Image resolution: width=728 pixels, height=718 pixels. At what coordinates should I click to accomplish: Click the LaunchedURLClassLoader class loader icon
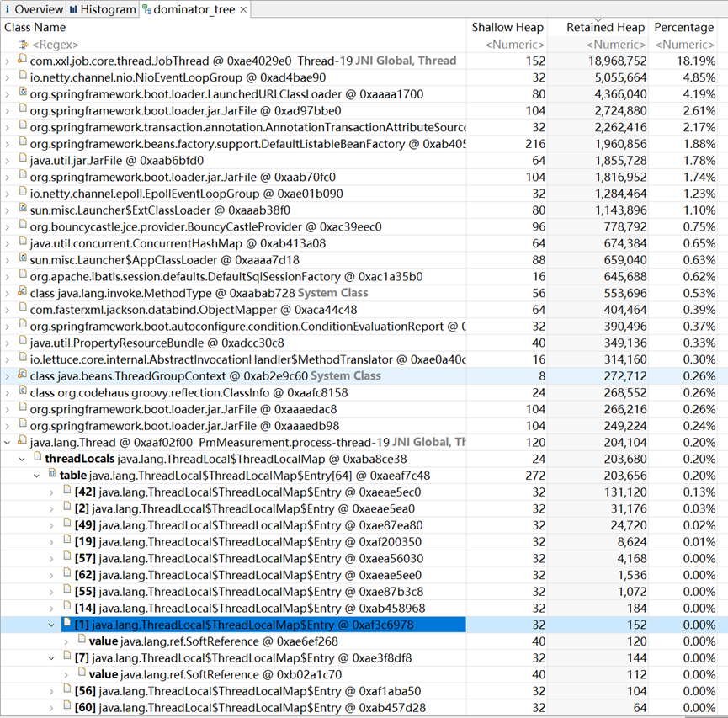tap(23, 92)
